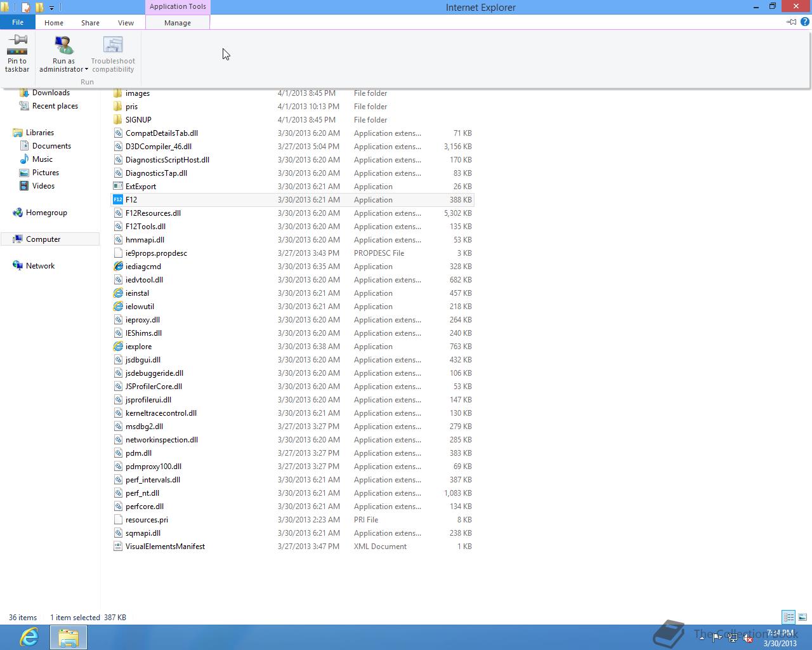
Task: Switch to Details view in status bar
Action: pyautogui.click(x=789, y=617)
